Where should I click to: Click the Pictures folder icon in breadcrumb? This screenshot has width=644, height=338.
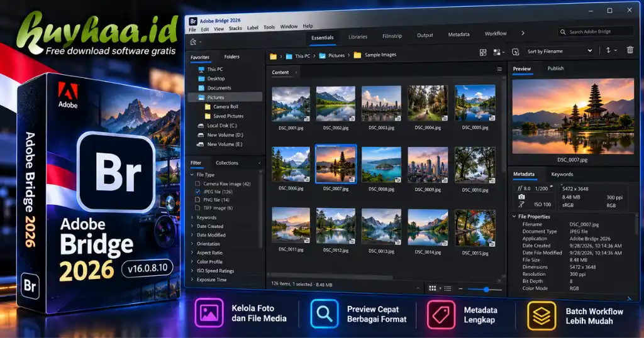tap(323, 56)
